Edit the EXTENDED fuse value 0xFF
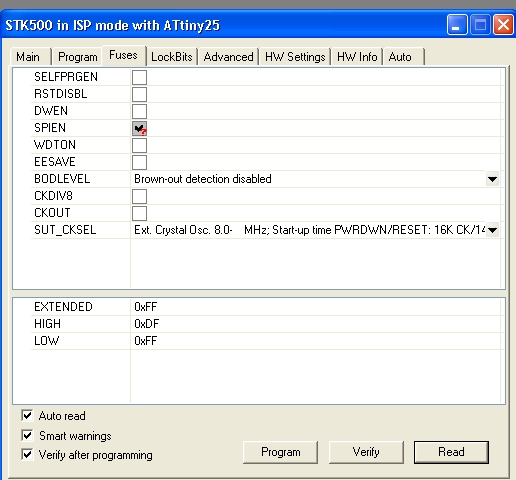Screen dimensions: 516x480 145,307
